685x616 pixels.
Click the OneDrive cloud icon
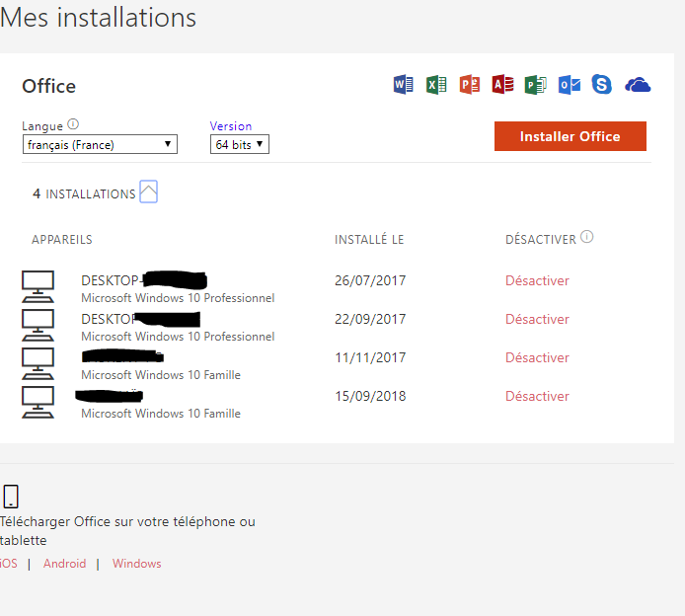click(638, 85)
